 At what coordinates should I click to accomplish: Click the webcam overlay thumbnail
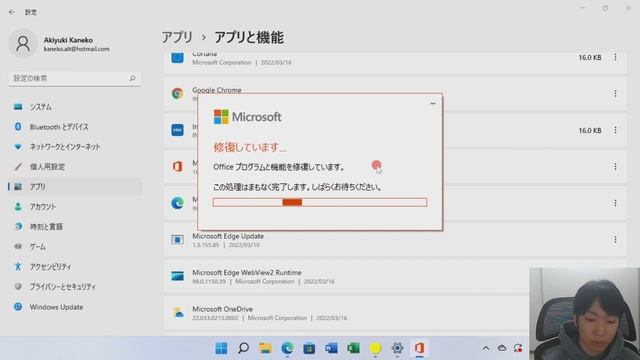[x=584, y=314]
